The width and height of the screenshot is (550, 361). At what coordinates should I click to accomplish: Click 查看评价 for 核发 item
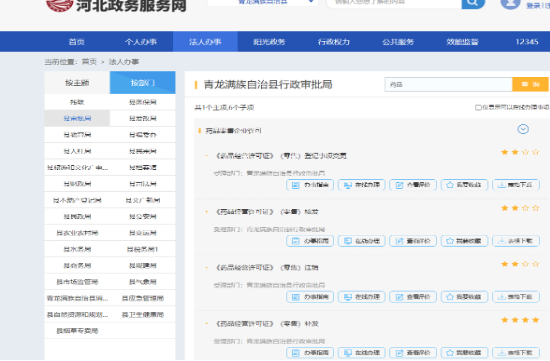[x=413, y=241]
